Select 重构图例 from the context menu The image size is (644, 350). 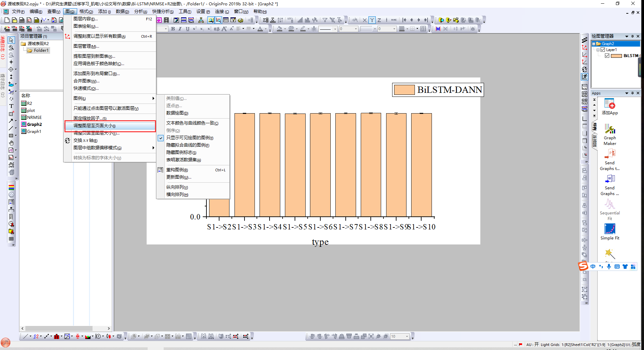[177, 170]
